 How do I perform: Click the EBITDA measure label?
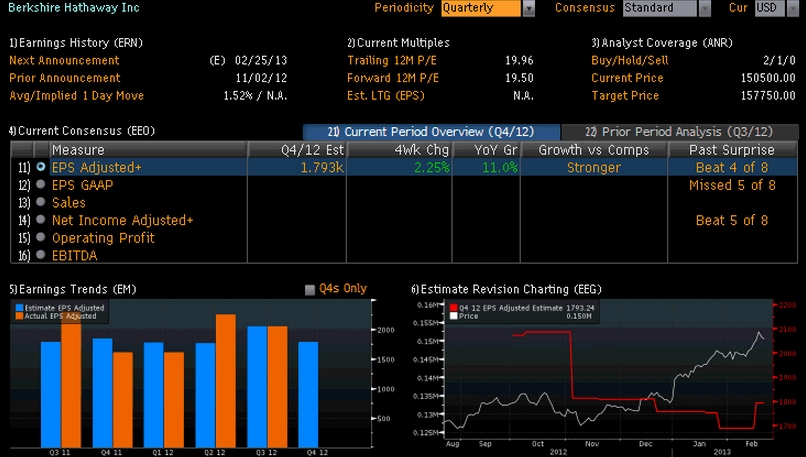click(74, 255)
